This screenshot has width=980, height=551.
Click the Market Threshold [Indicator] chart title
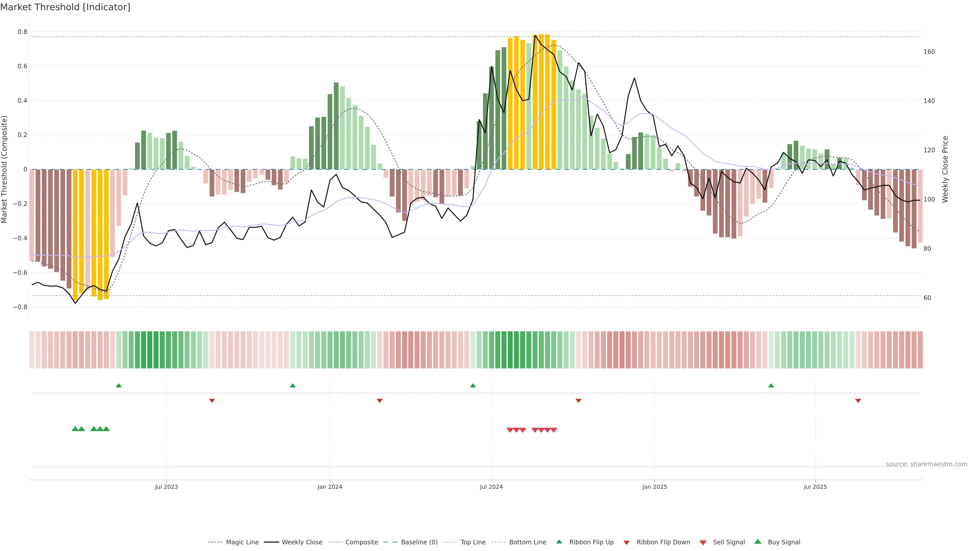click(65, 7)
